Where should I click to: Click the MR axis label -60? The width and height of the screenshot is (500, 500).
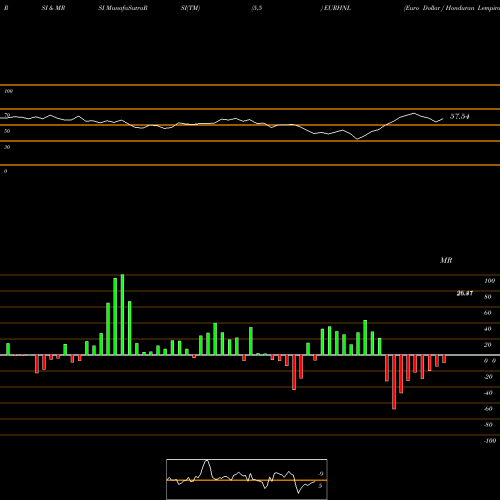[488, 409]
